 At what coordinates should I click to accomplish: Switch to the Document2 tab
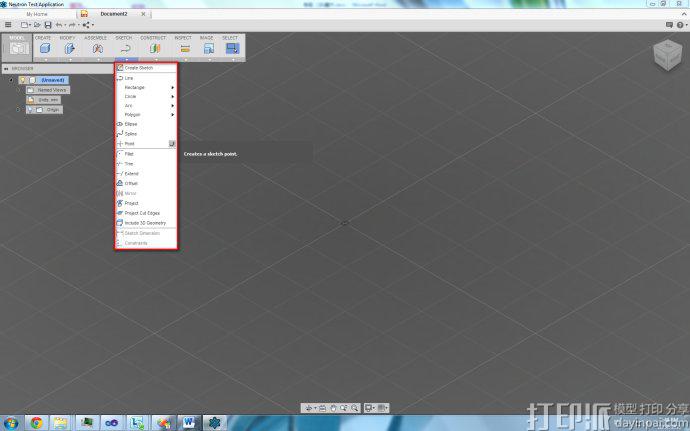[114, 14]
